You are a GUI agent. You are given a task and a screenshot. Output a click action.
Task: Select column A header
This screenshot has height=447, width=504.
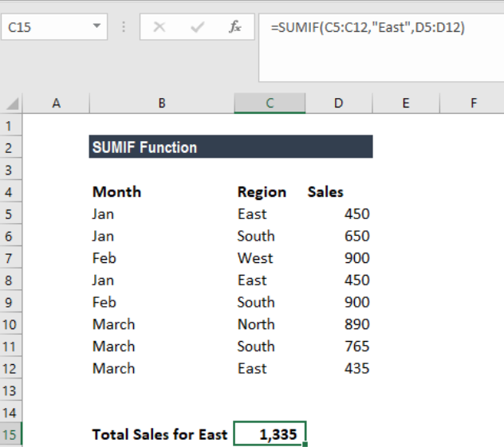tap(56, 104)
